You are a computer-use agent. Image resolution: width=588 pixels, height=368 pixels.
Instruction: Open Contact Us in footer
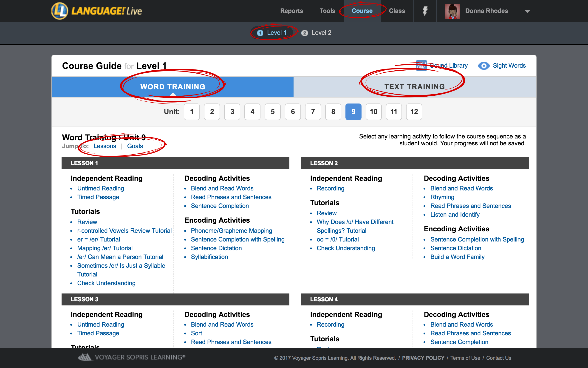point(499,358)
